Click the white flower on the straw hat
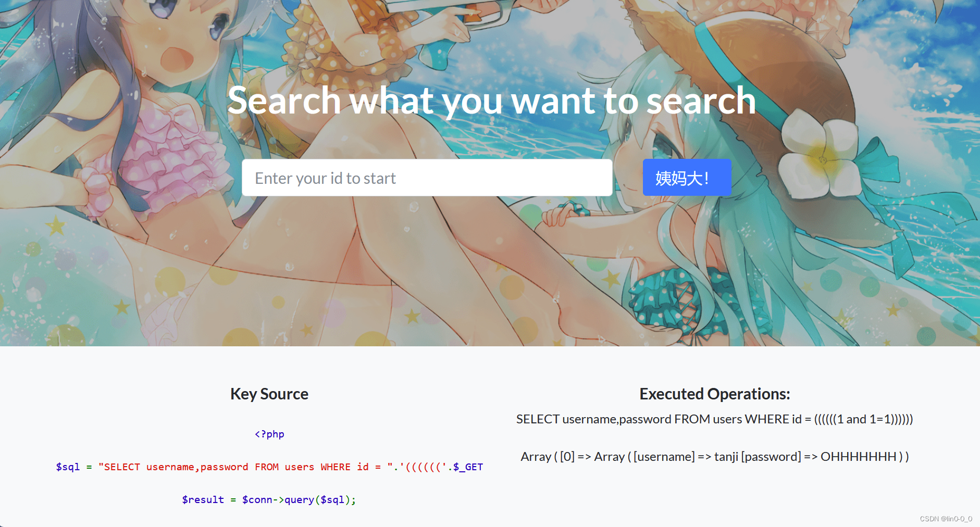The height and width of the screenshot is (527, 980). coord(821,156)
